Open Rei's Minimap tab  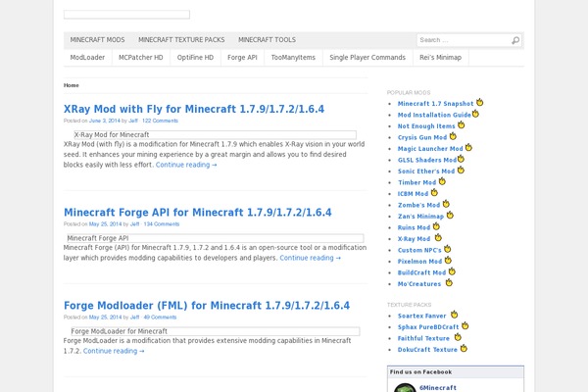[x=441, y=58]
